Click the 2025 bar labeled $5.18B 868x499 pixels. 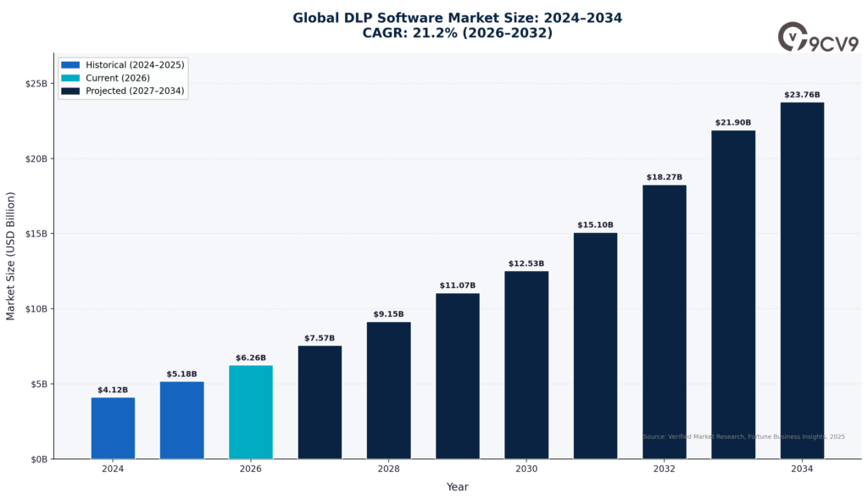[182, 420]
